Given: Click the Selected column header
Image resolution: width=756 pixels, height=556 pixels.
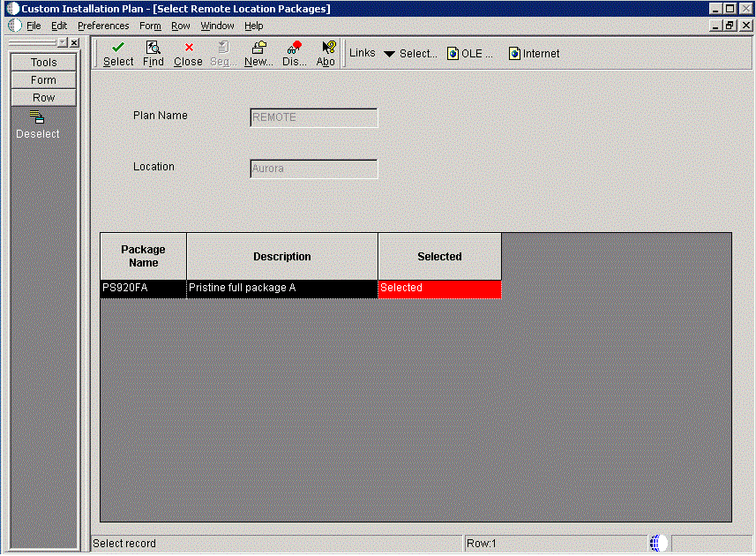Looking at the screenshot, I should tap(439, 256).
